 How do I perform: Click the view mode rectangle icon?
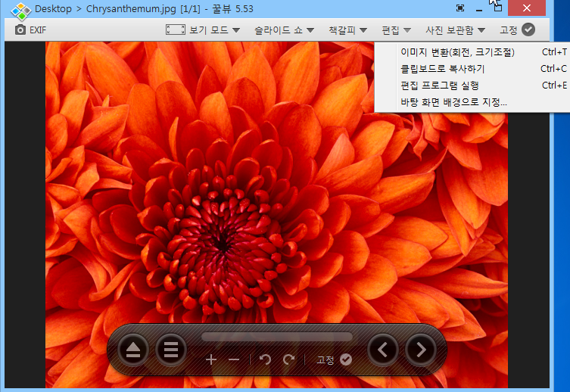pos(175,30)
